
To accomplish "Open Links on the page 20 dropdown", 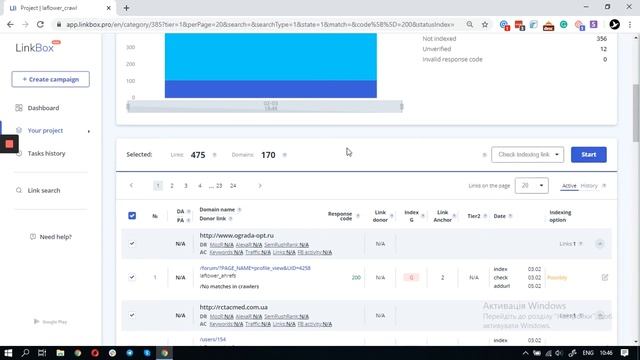I will 531,186.
